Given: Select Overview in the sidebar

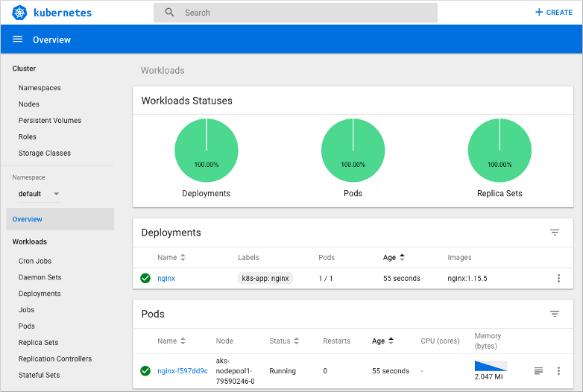Looking at the screenshot, I should pyautogui.click(x=60, y=219).
